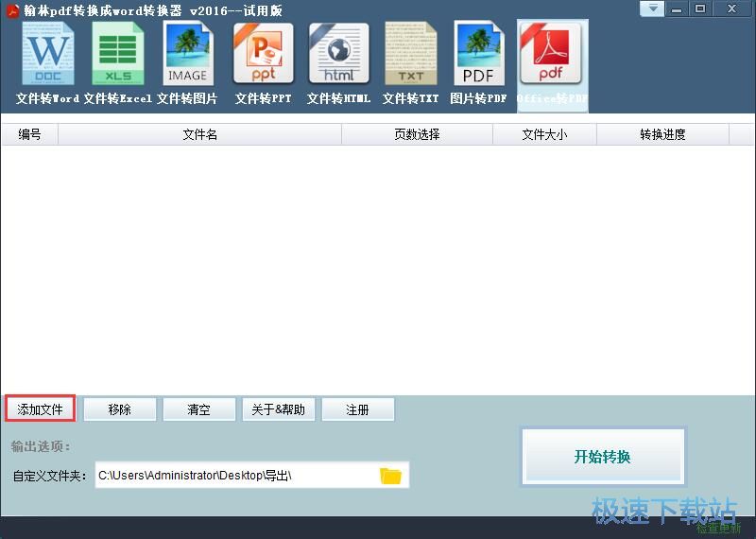This screenshot has width=756, height=539.
Task: Click the 添加文件 button
Action: [x=40, y=409]
